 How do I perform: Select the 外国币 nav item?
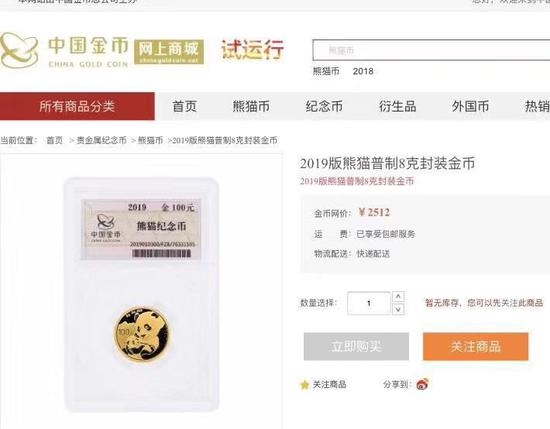point(470,106)
